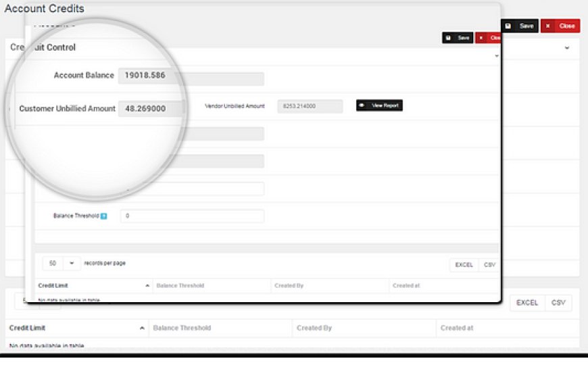
Task: Export using the larger CSV button at far right
Action: click(x=558, y=303)
